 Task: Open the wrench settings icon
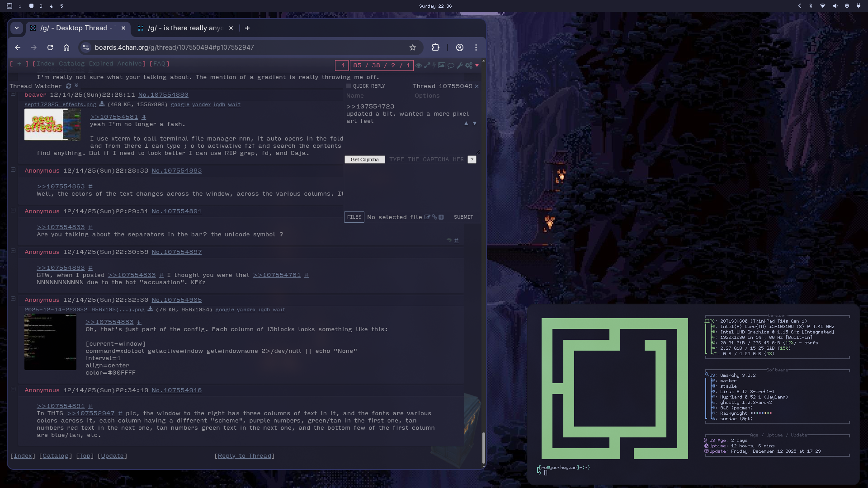(x=460, y=66)
